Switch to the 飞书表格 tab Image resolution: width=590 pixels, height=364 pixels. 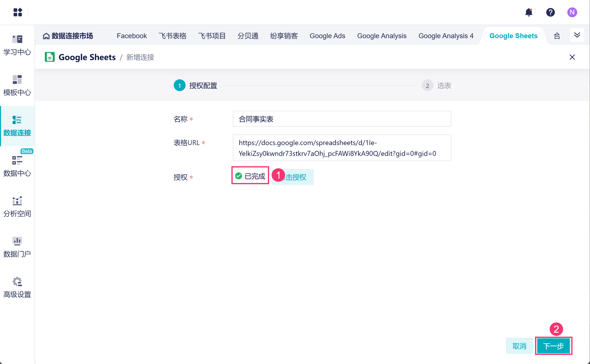pos(173,36)
